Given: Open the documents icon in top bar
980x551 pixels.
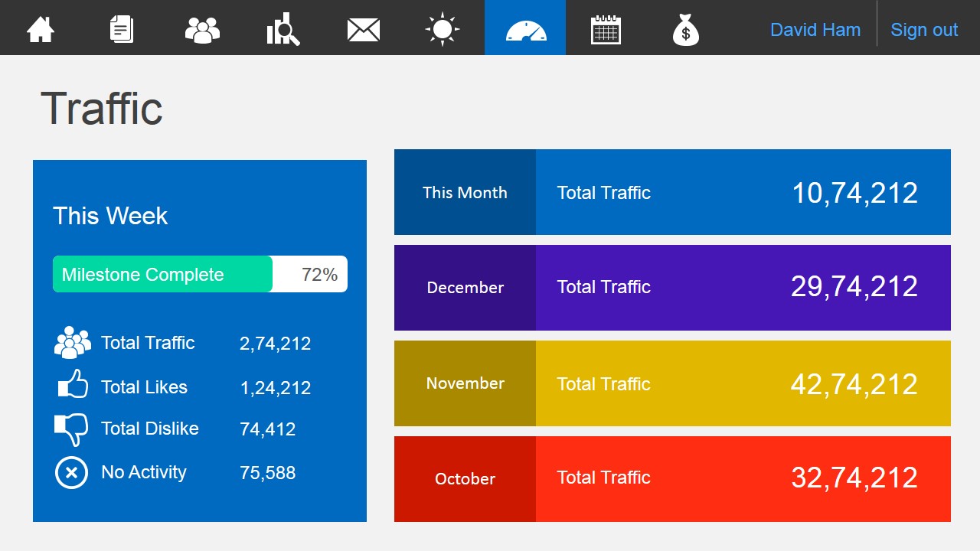Looking at the screenshot, I should 121,30.
